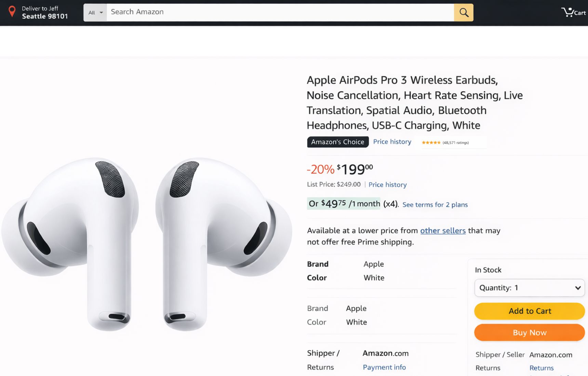Select the magnifying glass search icon
This screenshot has height=376, width=588.
pos(464,12)
